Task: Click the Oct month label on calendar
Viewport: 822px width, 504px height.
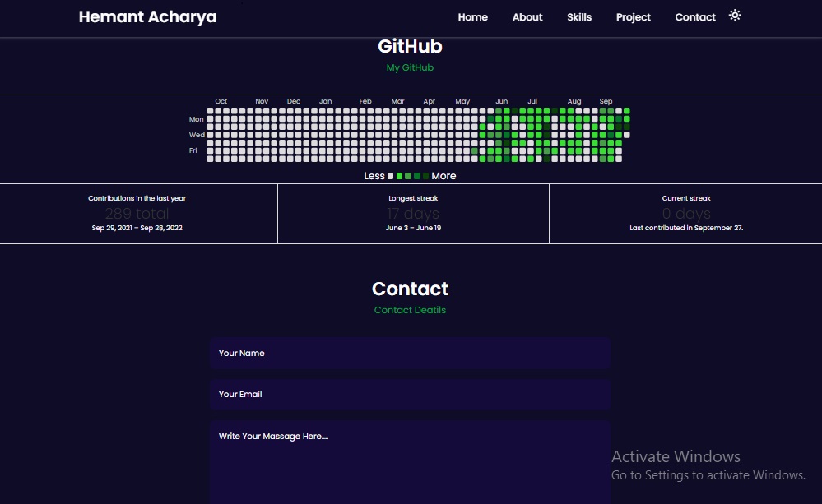Action: [221, 101]
